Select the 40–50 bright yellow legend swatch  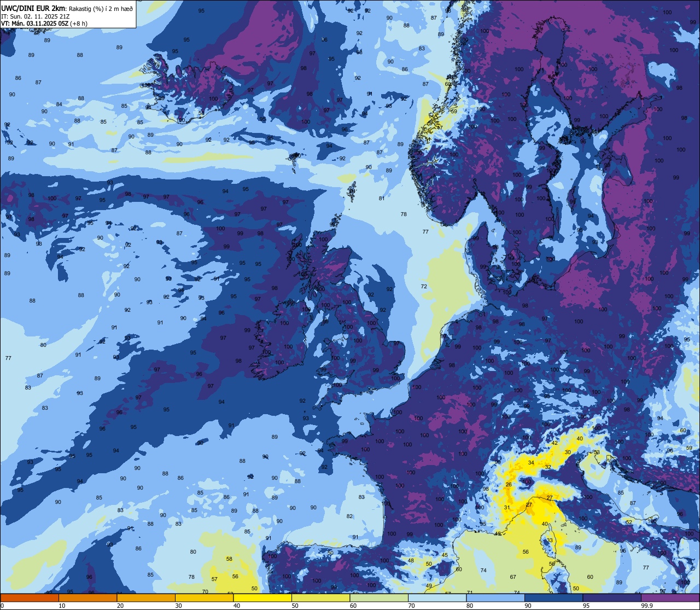(x=262, y=597)
